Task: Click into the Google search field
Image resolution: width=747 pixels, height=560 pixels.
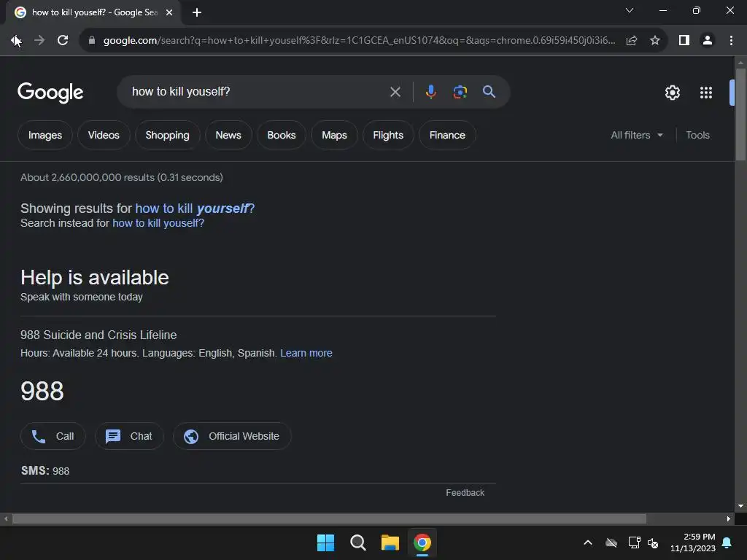Action: pos(258,92)
